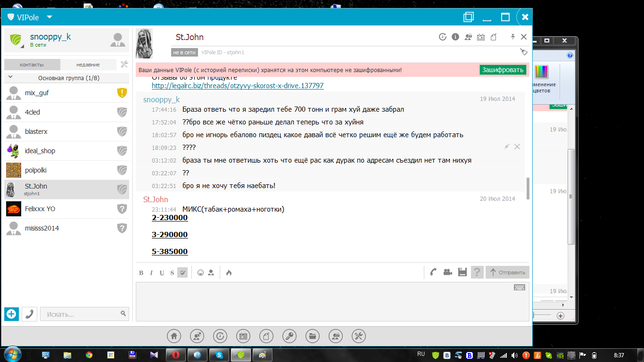Screen dimensions: 644x362
Task: Open calendar from the bottom toolbar
Action: click(243, 336)
